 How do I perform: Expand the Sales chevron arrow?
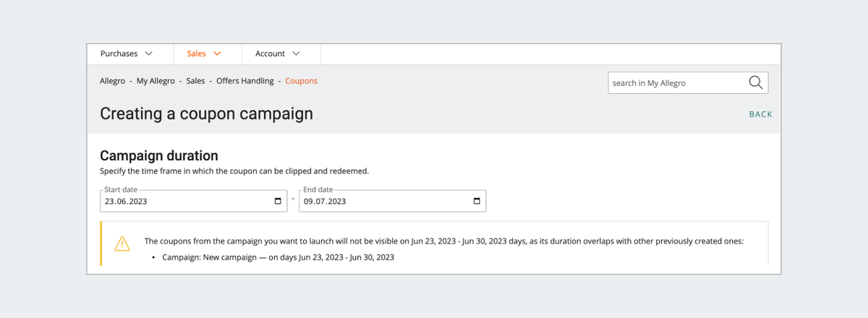tap(217, 53)
